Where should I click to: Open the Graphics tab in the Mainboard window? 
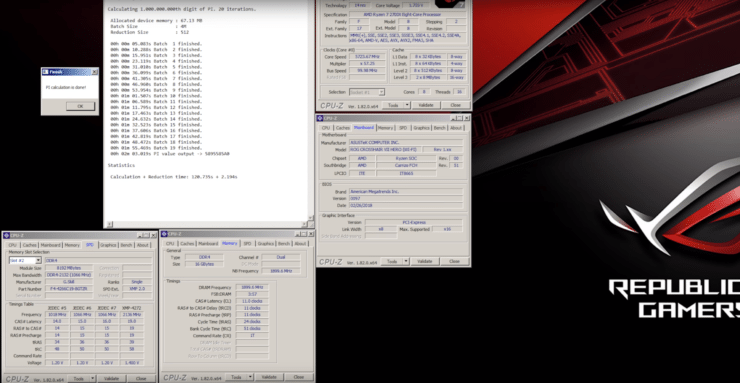421,128
